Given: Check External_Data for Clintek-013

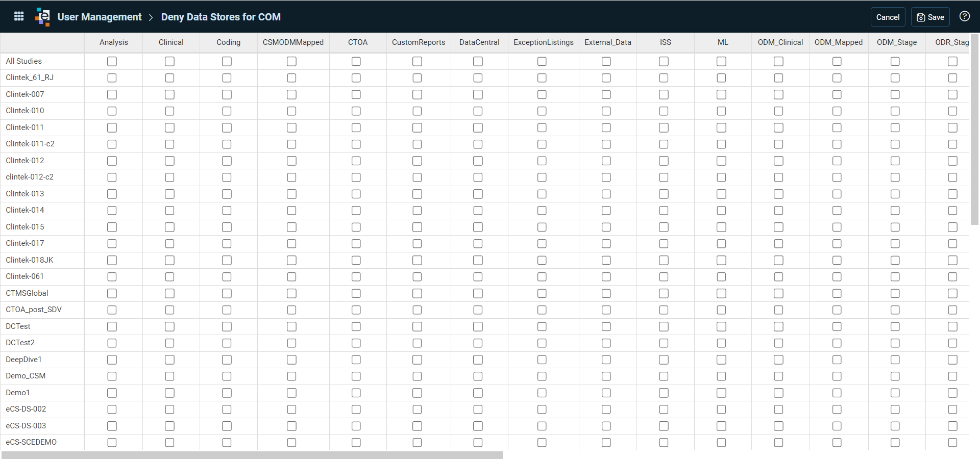Looking at the screenshot, I should (x=606, y=194).
